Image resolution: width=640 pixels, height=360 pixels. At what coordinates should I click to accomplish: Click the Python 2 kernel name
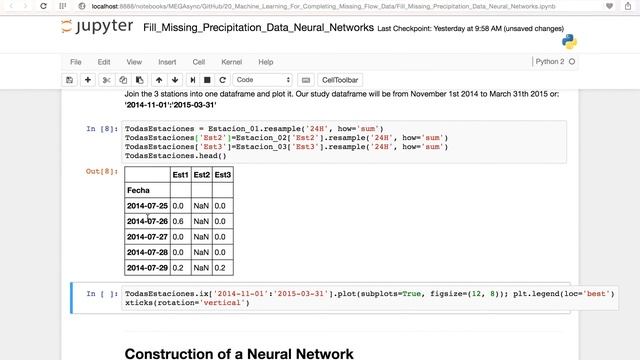(x=549, y=62)
